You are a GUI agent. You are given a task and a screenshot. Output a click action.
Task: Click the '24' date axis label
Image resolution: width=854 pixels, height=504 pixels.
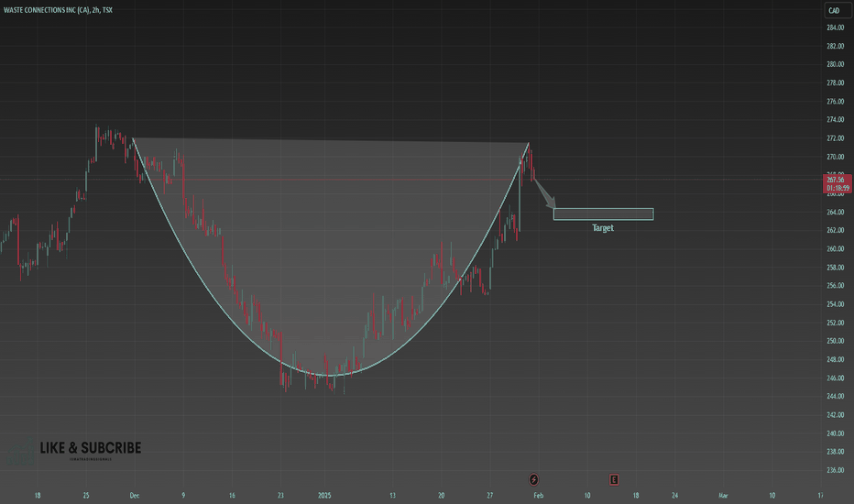[674, 495]
